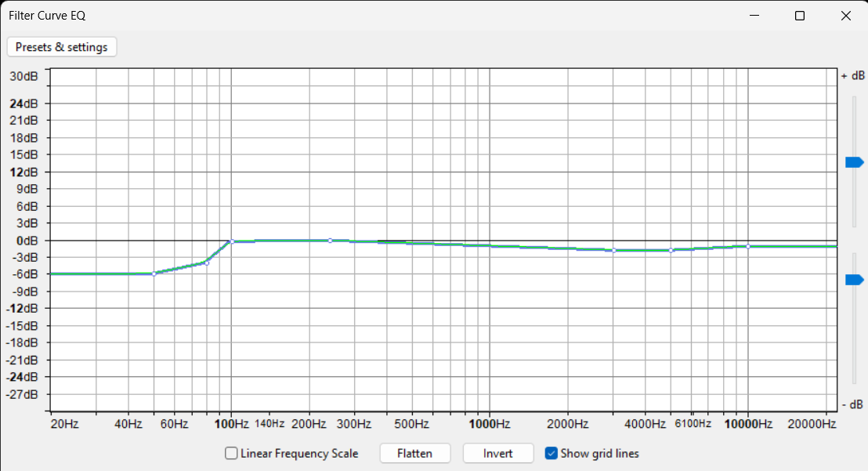Click the lower - dB range slider handle

(x=854, y=280)
